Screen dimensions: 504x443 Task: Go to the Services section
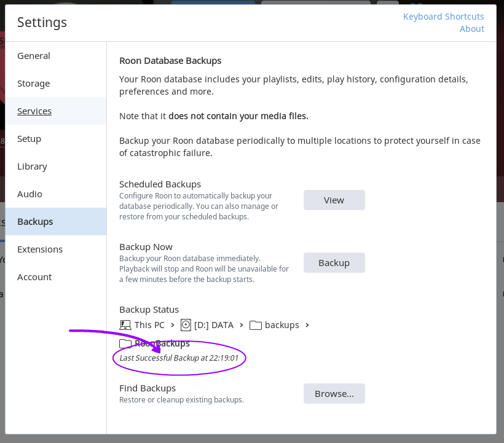pyautogui.click(x=34, y=111)
